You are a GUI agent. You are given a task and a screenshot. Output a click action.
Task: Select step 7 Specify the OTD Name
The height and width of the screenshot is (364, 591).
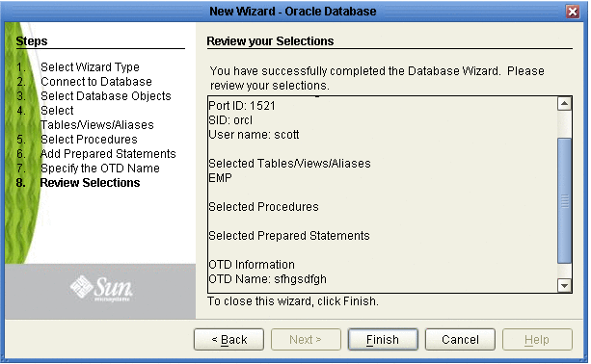[100, 169]
